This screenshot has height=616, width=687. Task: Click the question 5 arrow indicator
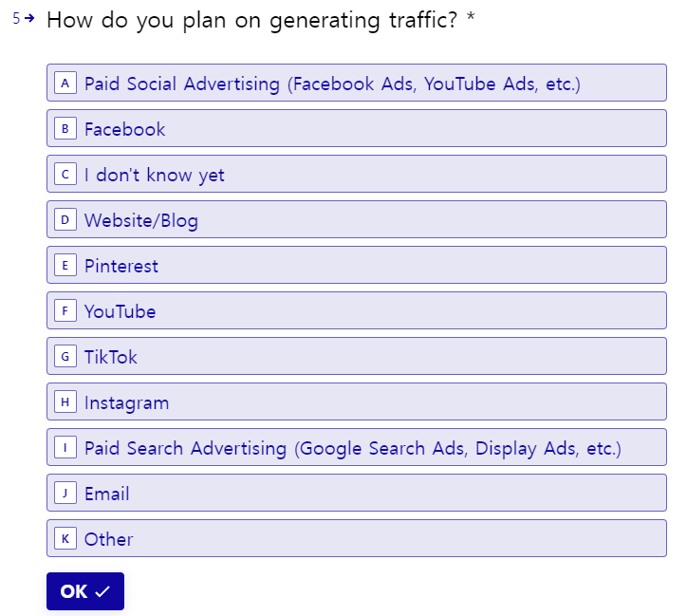tap(29, 18)
